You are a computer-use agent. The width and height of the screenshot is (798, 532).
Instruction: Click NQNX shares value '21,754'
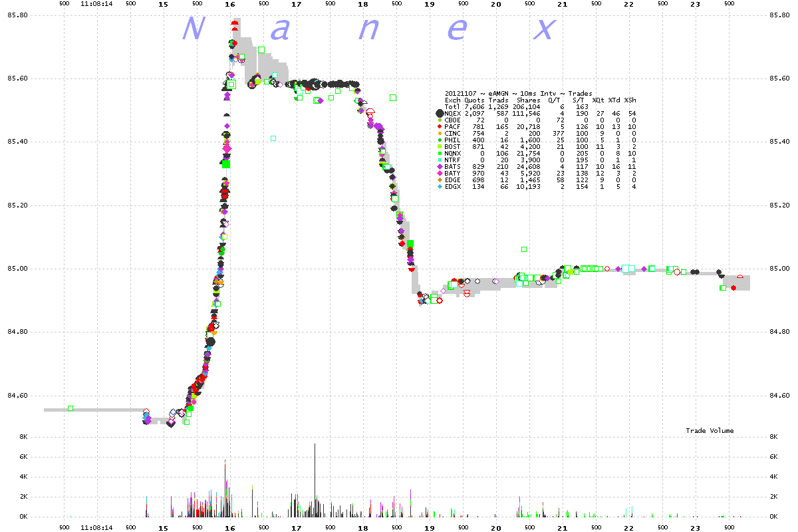pos(529,153)
